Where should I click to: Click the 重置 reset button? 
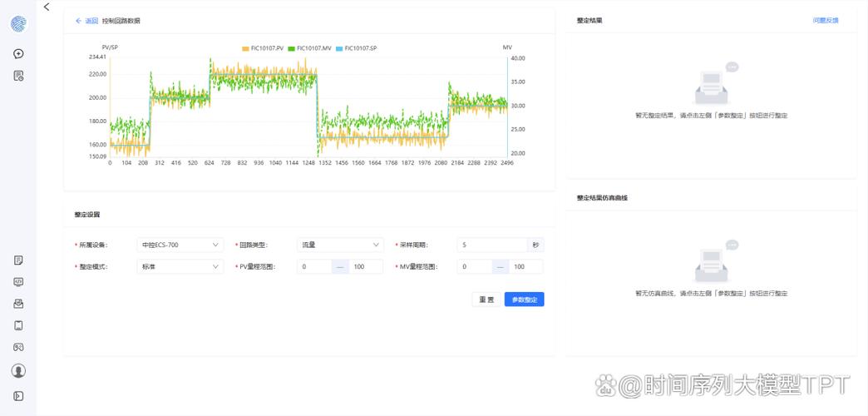click(486, 300)
